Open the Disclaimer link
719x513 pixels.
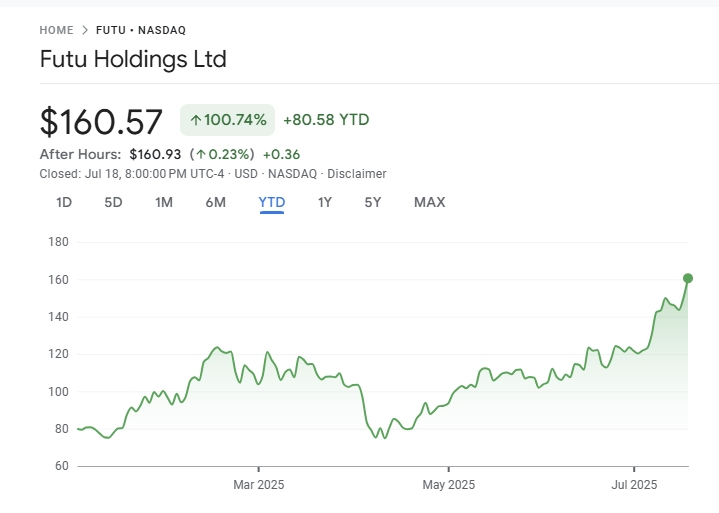pyautogui.click(x=357, y=174)
